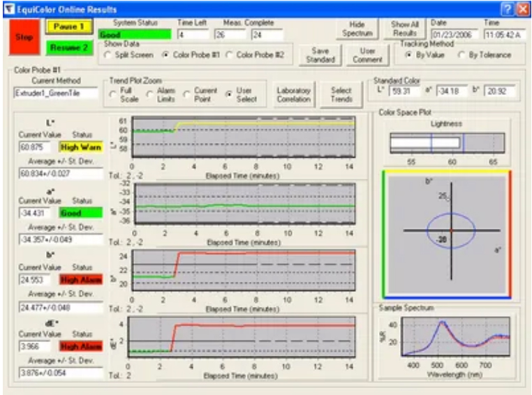This screenshot has height=395, width=532.
Task: Click the L* average field 60.834+/-0.027
Action: coord(61,173)
